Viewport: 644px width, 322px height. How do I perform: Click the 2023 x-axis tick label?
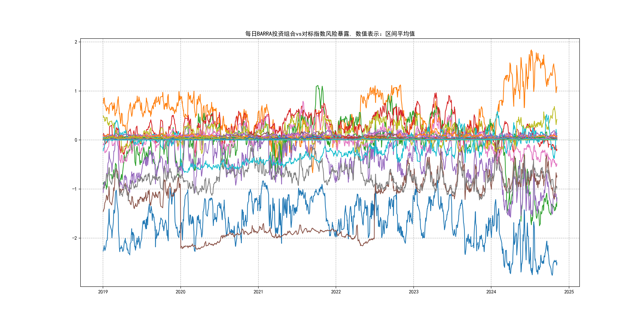413,292
